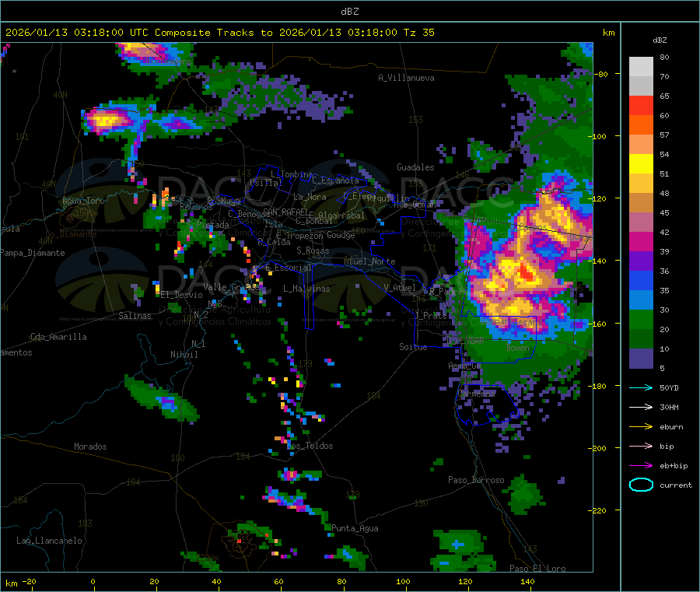
Task: Click the white 30HM arrow in legend
Action: click(641, 407)
